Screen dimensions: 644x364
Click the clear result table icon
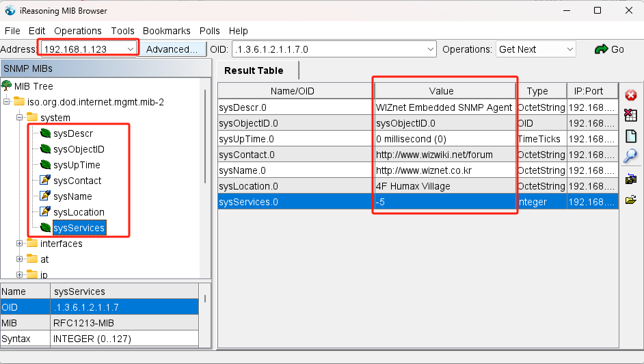click(631, 116)
